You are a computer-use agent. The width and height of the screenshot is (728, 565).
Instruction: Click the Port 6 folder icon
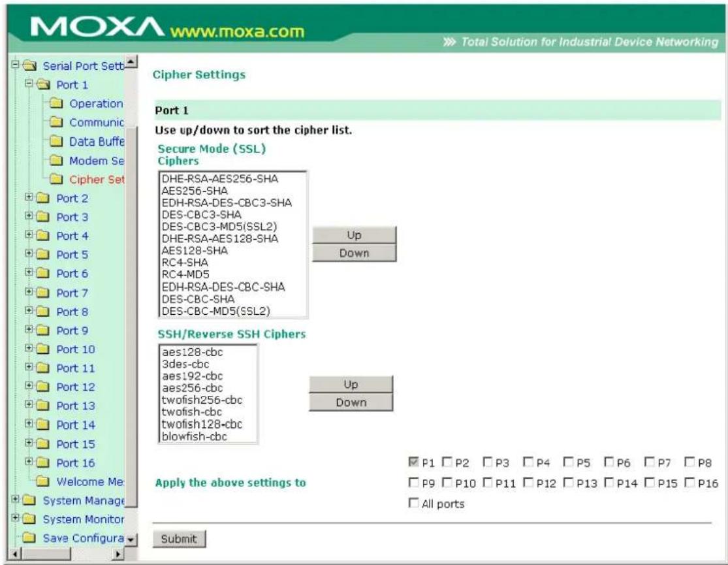pos(42,273)
